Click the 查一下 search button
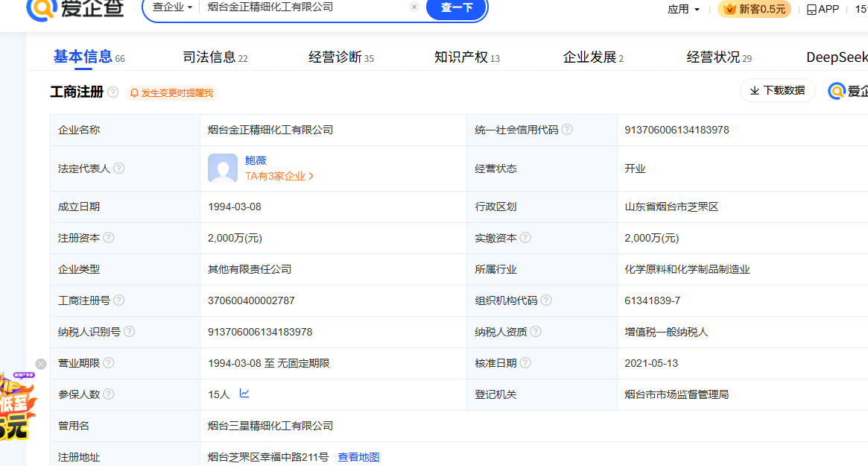Screen dimensions: 868x466 tap(456, 7)
